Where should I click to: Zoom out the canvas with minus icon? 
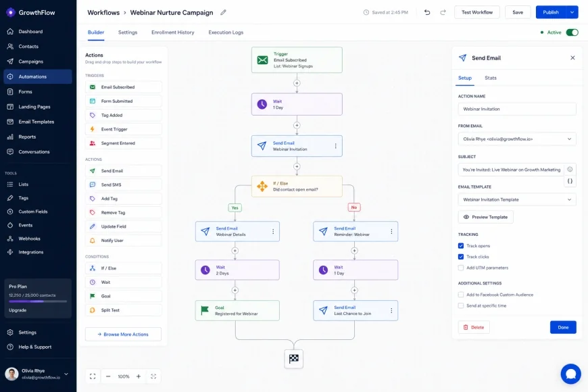tap(108, 376)
